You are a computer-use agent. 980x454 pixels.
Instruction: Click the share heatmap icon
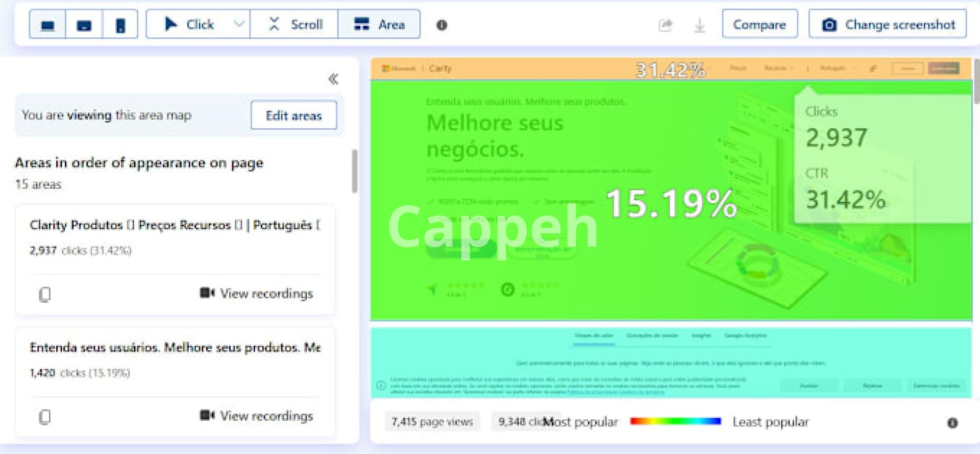[666, 25]
